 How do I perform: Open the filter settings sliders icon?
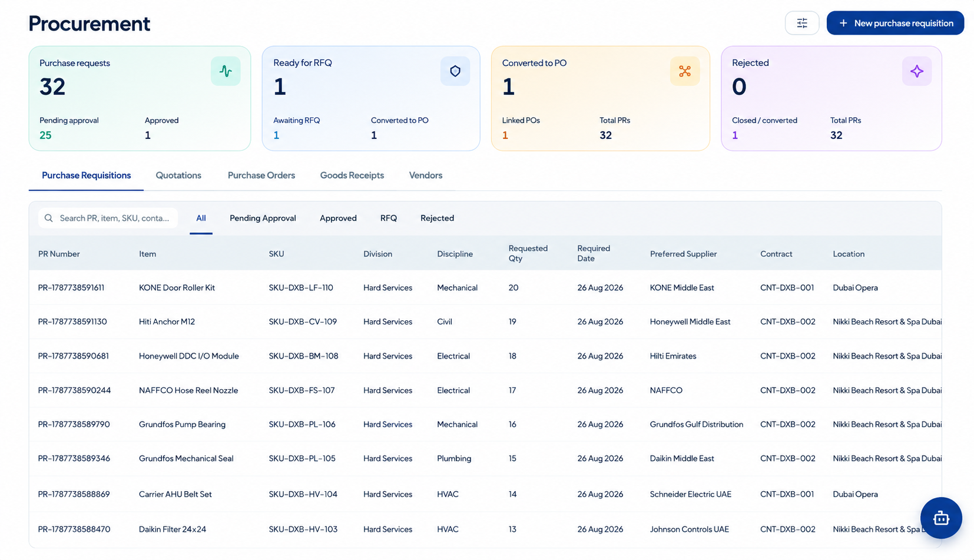pyautogui.click(x=801, y=23)
